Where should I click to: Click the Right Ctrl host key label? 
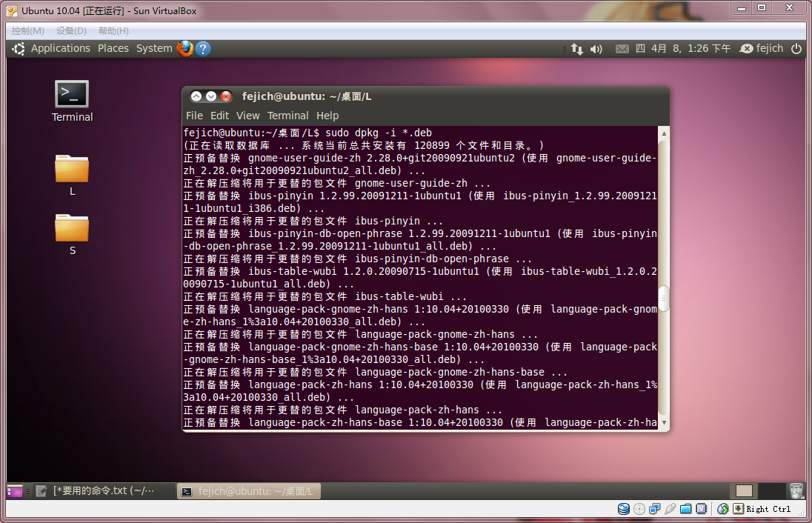[x=768, y=509]
